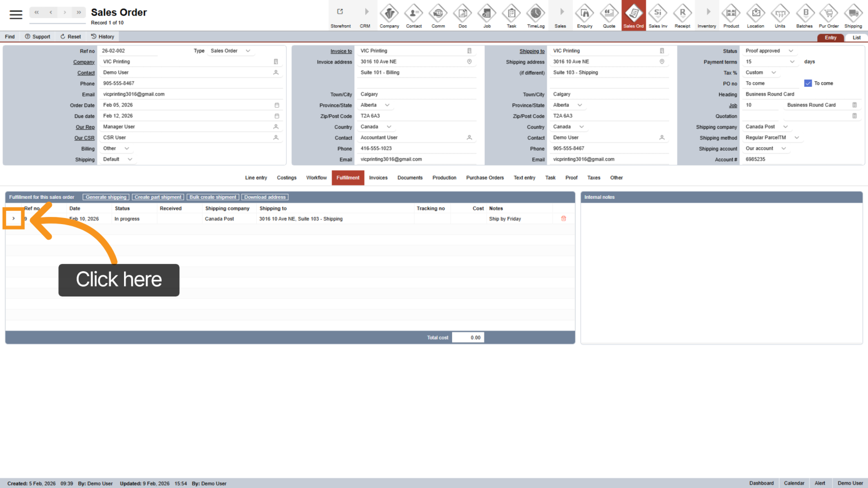Toggle the PO no To come checkbox
The image size is (868, 488).
coord(808,83)
